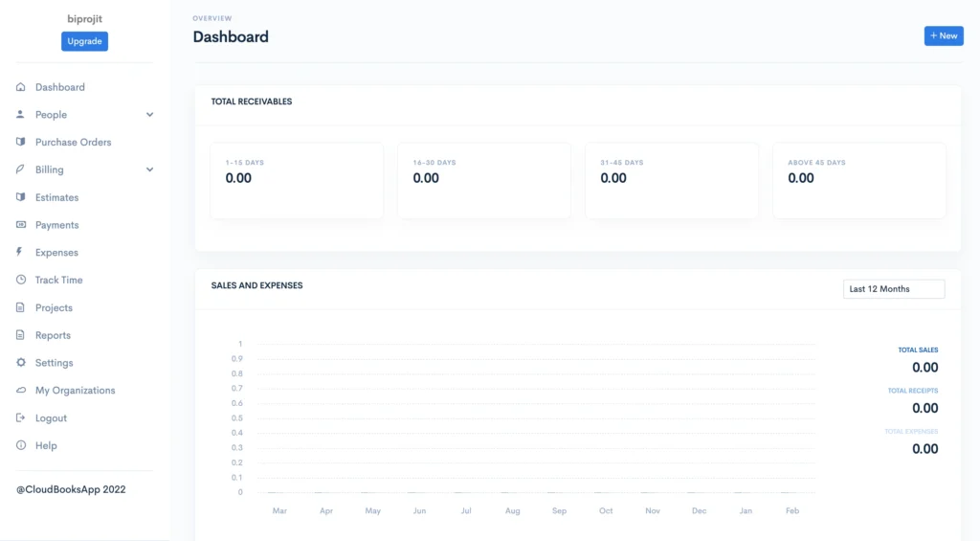Click the Purchase Orders book icon
980x541 pixels.
[x=21, y=142]
